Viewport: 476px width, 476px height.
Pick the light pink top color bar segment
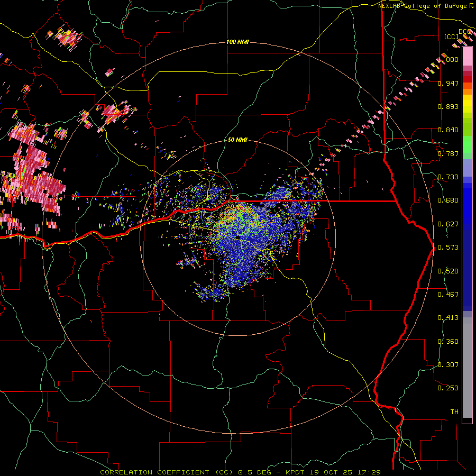467,57
